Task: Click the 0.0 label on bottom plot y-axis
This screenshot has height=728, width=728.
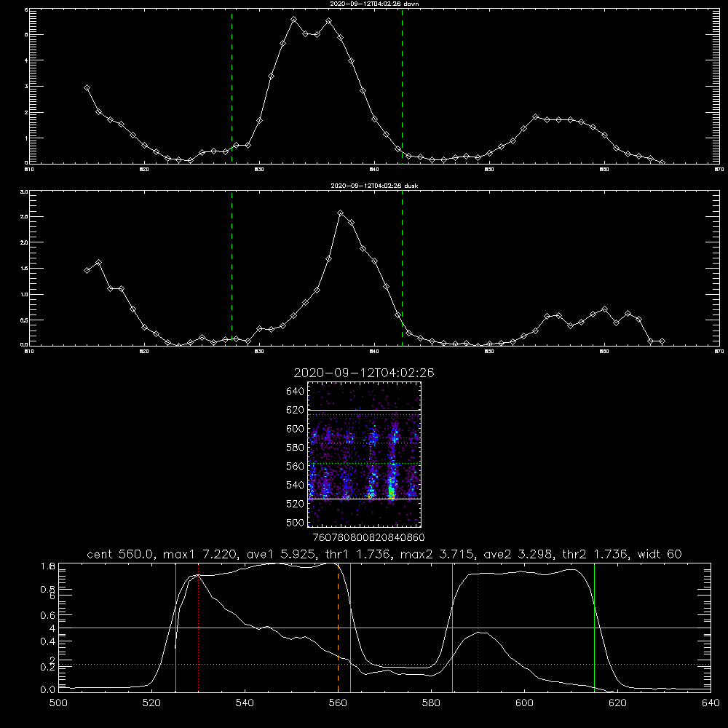Action: coord(48,690)
